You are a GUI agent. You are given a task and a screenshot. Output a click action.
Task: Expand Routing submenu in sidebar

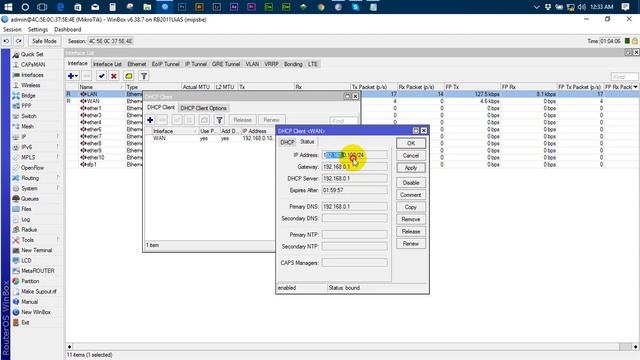click(x=58, y=178)
